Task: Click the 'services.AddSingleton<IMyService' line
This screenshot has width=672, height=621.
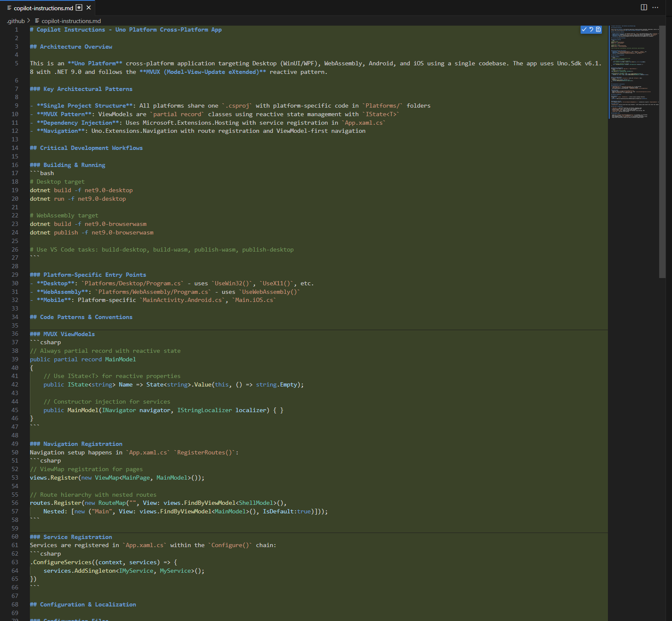Action: [124, 571]
